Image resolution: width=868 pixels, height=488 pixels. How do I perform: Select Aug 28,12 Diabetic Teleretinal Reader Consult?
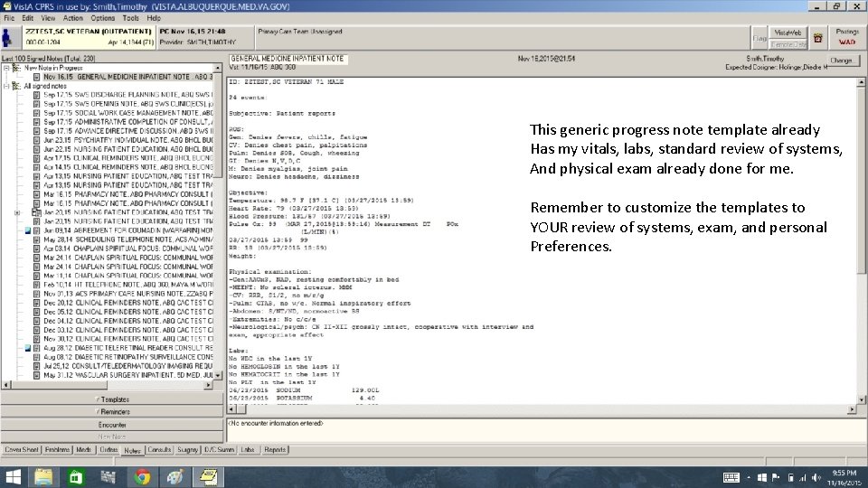(127, 348)
